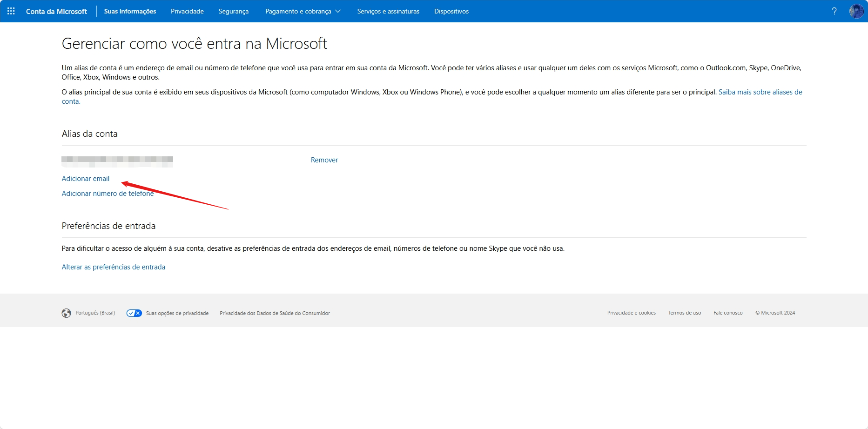Open Privacidade dos Dados de Saúde link
Viewport: 868px width, 429px height.
[275, 313]
